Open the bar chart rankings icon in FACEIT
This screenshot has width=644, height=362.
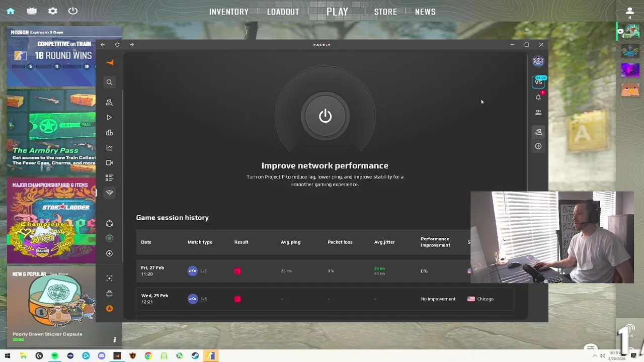pyautogui.click(x=109, y=133)
